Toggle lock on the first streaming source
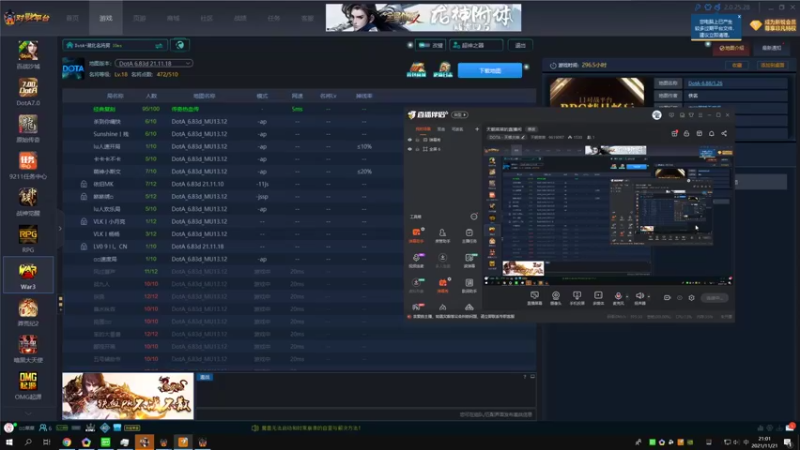Image resolution: width=800 pixels, height=450 pixels. pos(417,139)
